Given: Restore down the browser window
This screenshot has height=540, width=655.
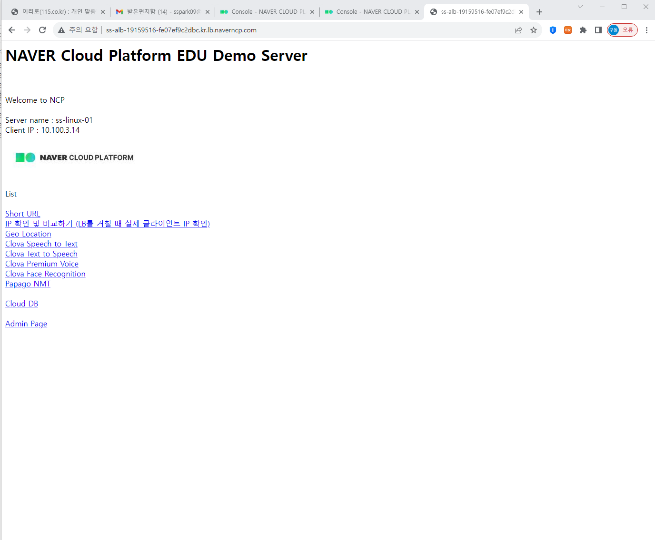Looking at the screenshot, I should (624, 6).
